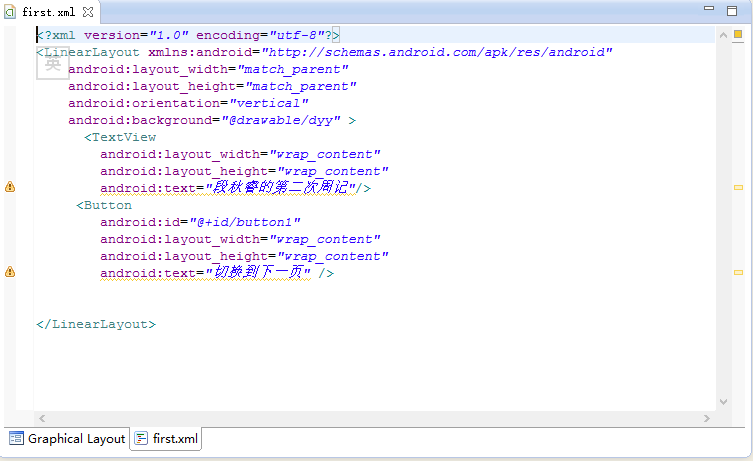This screenshot has width=753, height=461.
Task: Click the Button tag
Action: tap(104, 205)
